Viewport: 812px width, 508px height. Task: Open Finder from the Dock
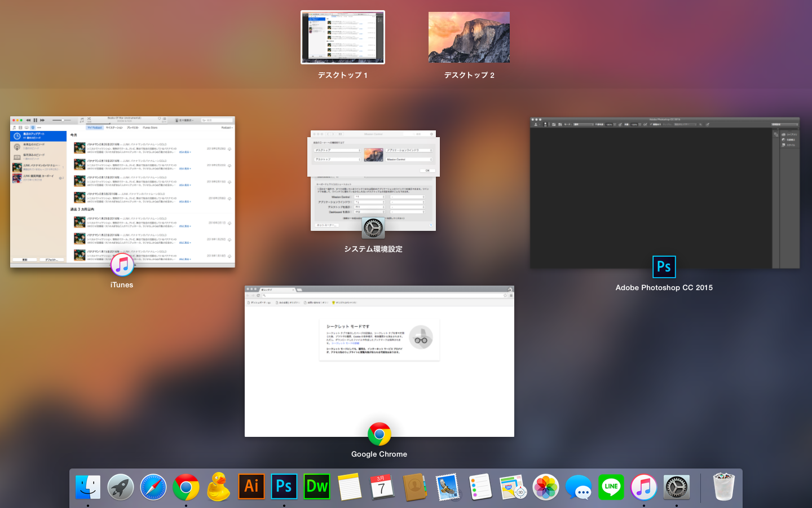coord(88,487)
